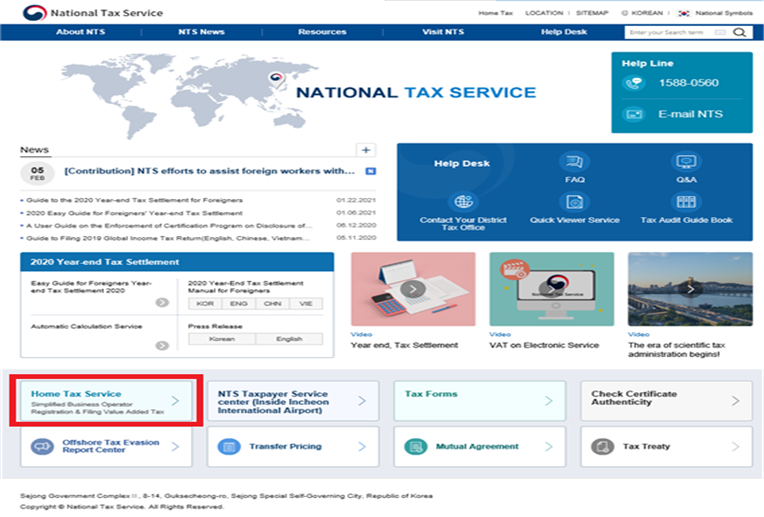Open 2020 Easy Guide for Foreigners' Year-end news

(x=134, y=213)
